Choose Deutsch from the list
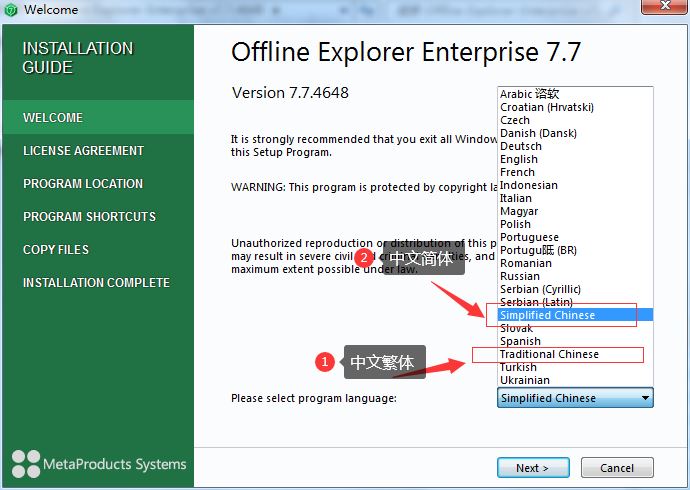This screenshot has width=690, height=490. tap(575, 146)
